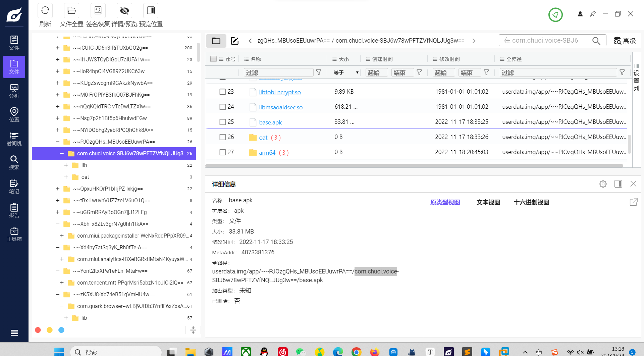The width and height of the screenshot is (644, 356).
Task: Switch to 文本视图 text view tab
Action: [x=488, y=202]
